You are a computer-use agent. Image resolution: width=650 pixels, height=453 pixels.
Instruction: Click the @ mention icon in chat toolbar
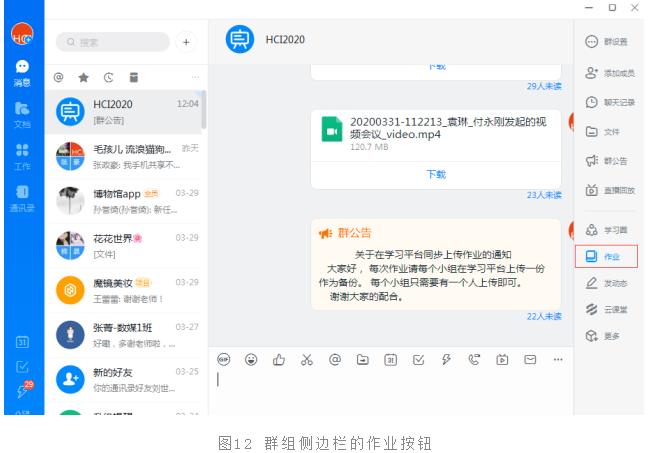point(335,360)
